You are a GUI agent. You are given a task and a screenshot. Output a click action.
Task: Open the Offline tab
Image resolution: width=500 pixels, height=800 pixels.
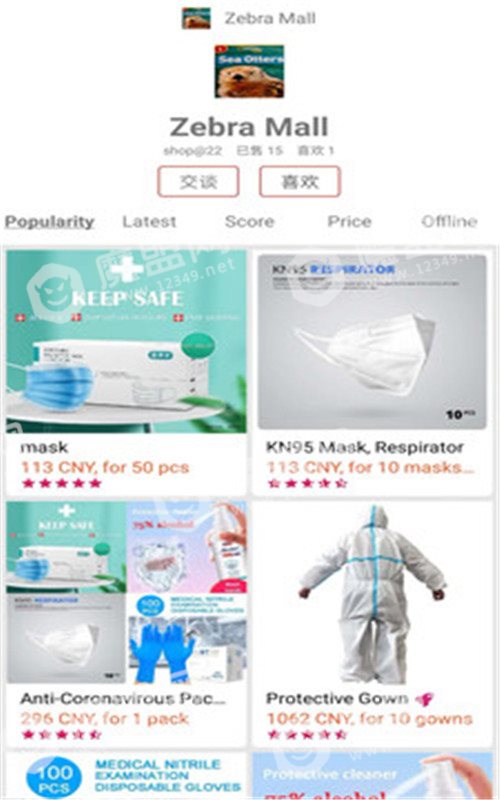[449, 221]
